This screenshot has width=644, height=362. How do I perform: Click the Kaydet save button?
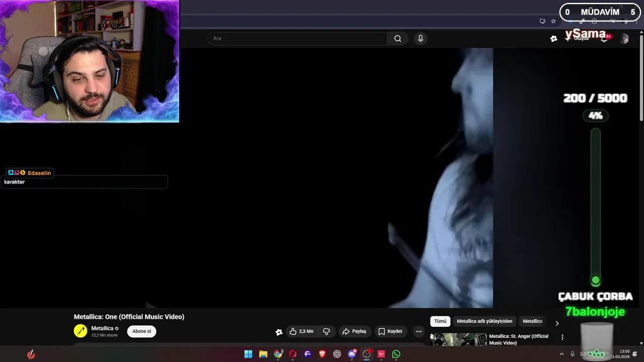click(x=390, y=331)
